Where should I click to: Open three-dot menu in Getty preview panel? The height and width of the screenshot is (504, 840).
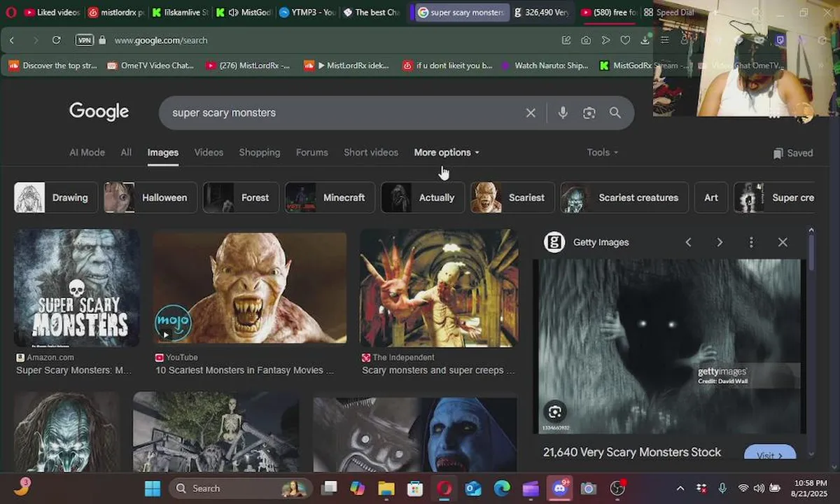[x=751, y=242]
